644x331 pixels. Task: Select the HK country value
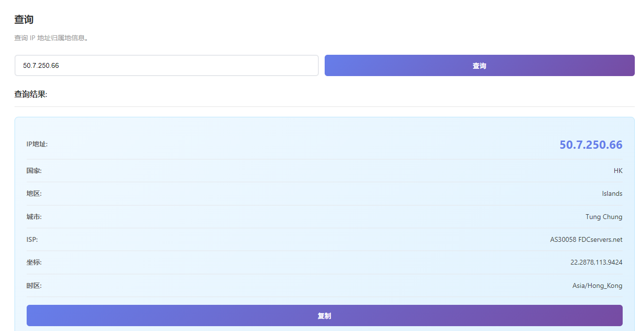tap(618, 171)
